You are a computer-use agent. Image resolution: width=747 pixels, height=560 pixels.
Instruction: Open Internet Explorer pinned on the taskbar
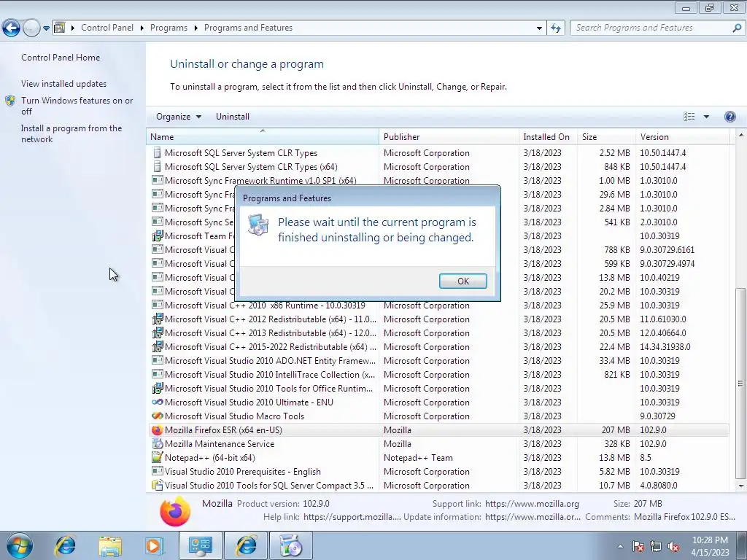(65, 545)
